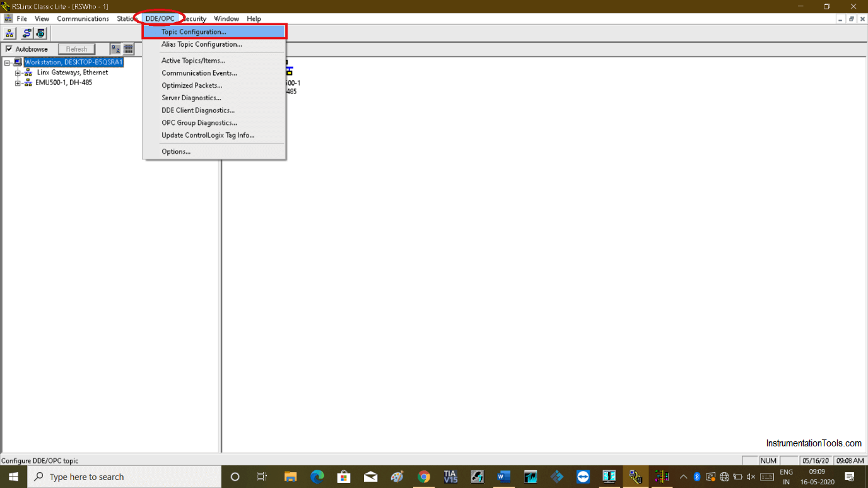Expand the Linx Gateways, Ethernet node
This screenshot has height=488, width=868.
click(x=18, y=73)
